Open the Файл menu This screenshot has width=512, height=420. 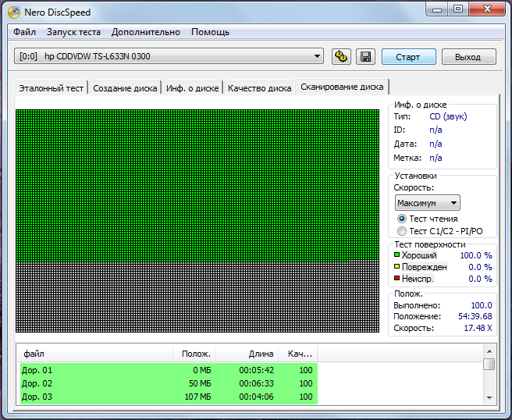pyautogui.click(x=24, y=32)
